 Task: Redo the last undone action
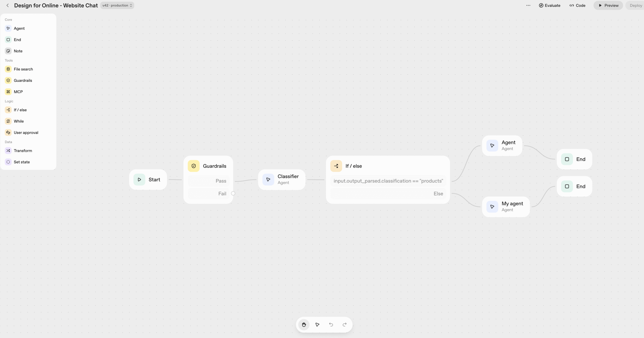[344, 325]
